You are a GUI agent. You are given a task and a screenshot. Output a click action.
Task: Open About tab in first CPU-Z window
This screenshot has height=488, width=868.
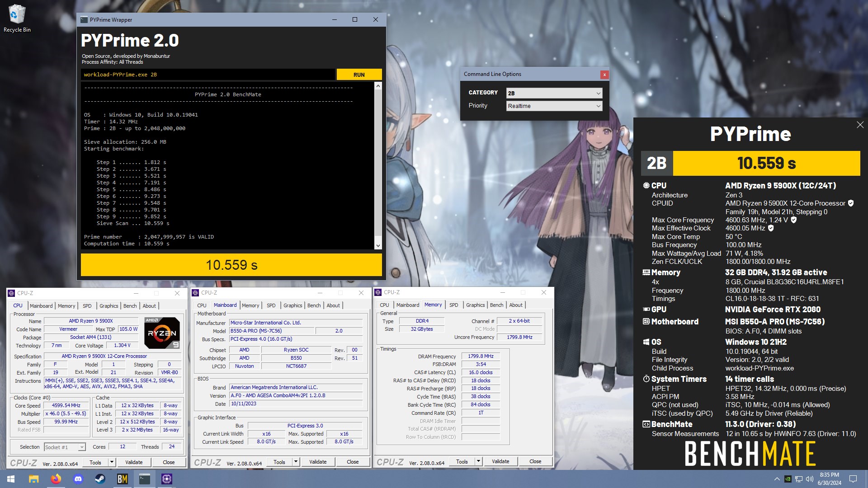coord(149,306)
